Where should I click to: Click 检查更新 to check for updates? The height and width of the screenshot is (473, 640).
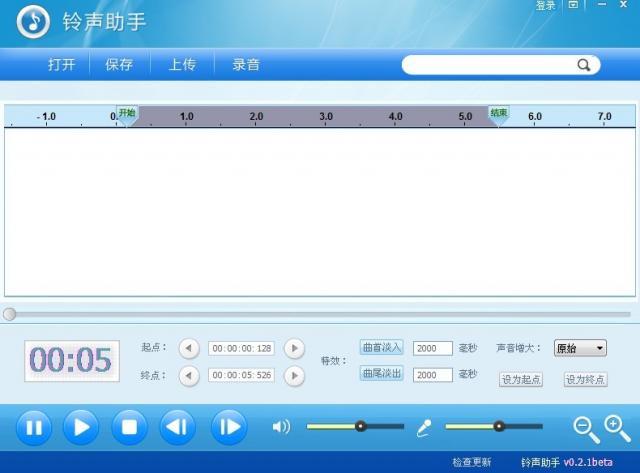471,462
